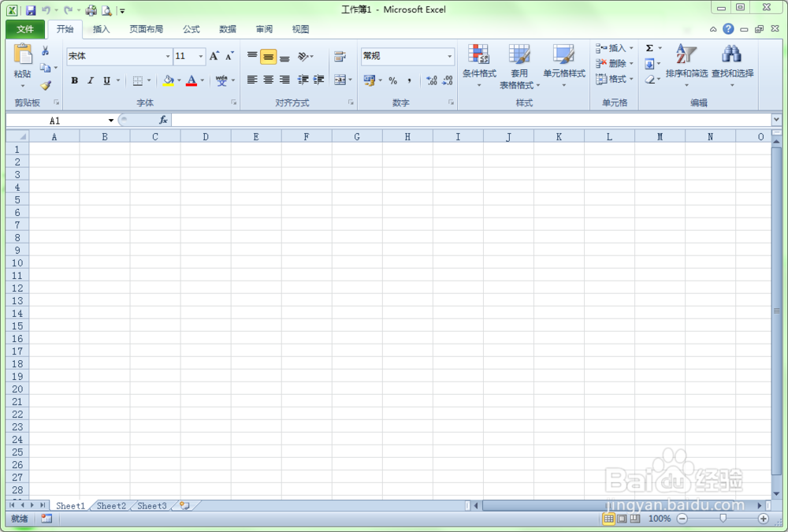Click the decrease indent icon
Image resolution: width=788 pixels, height=532 pixels.
pos(303,80)
